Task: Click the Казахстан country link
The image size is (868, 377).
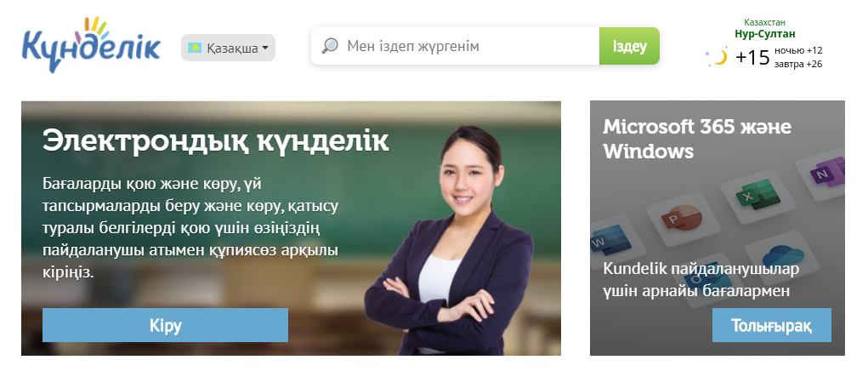Action: (x=764, y=23)
